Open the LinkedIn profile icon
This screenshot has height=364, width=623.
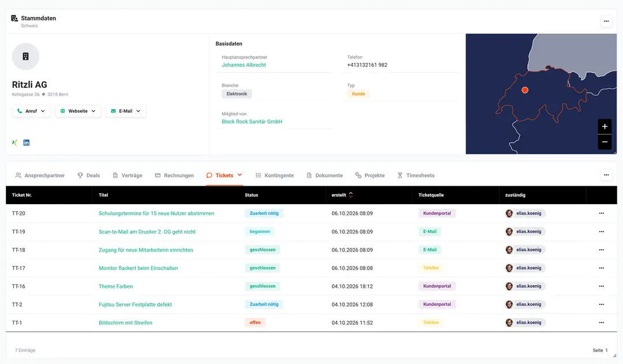(x=26, y=142)
